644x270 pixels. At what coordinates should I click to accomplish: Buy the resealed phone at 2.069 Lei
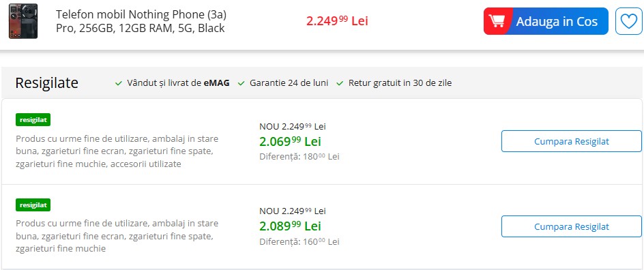[x=571, y=141]
